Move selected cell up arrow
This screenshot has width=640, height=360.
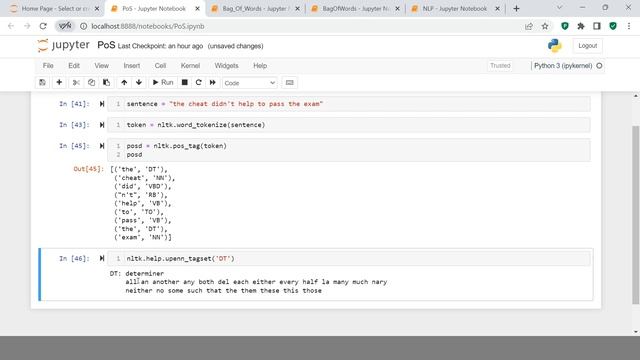click(124, 82)
